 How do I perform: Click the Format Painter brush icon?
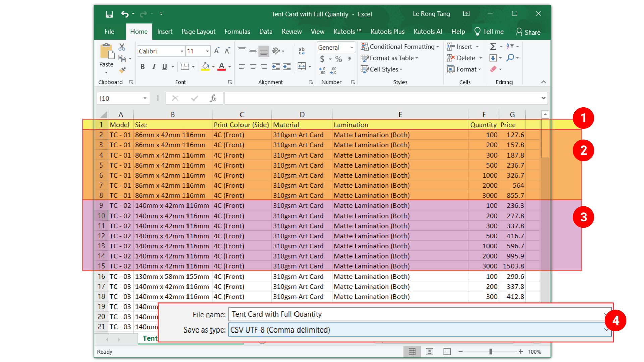122,70
